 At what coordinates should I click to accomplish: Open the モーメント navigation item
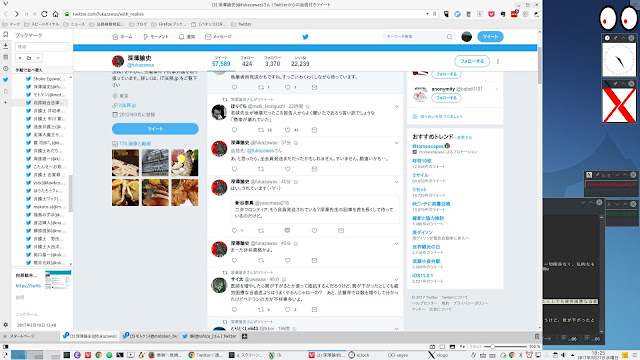point(155,37)
